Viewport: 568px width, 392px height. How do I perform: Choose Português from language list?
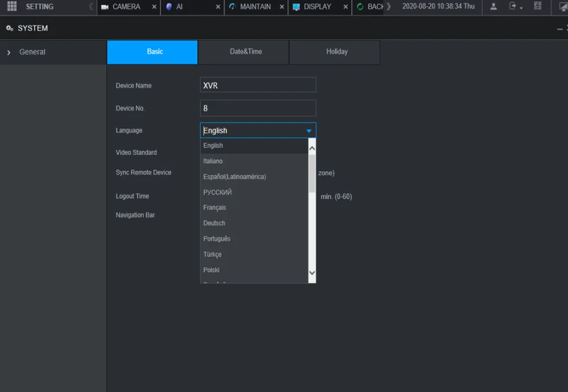[x=254, y=239]
